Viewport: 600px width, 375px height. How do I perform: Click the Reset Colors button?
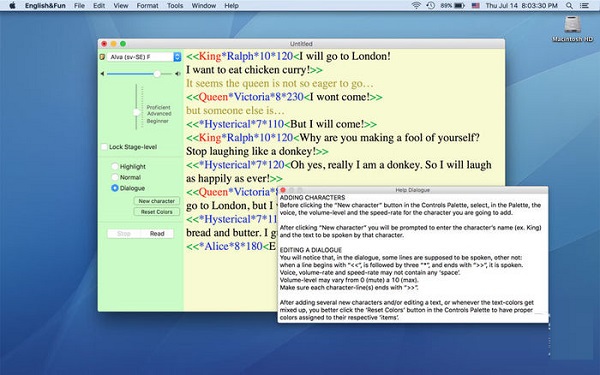click(x=157, y=212)
